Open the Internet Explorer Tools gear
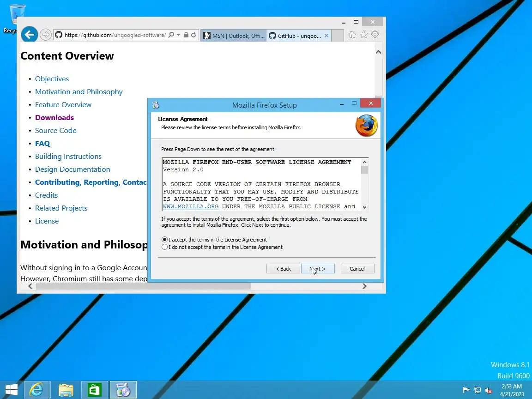This screenshot has width=532, height=399. (x=375, y=34)
